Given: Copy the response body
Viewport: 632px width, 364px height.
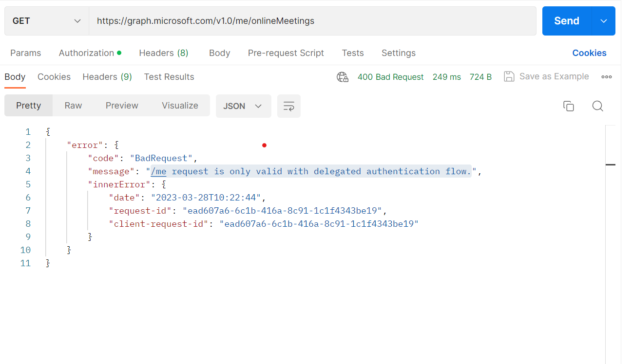Looking at the screenshot, I should click(x=569, y=106).
